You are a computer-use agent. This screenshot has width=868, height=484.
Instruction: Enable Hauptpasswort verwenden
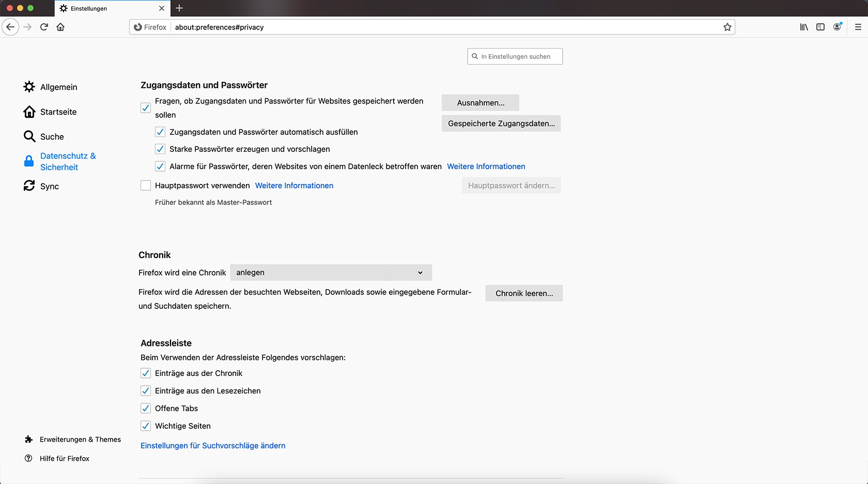coord(146,186)
